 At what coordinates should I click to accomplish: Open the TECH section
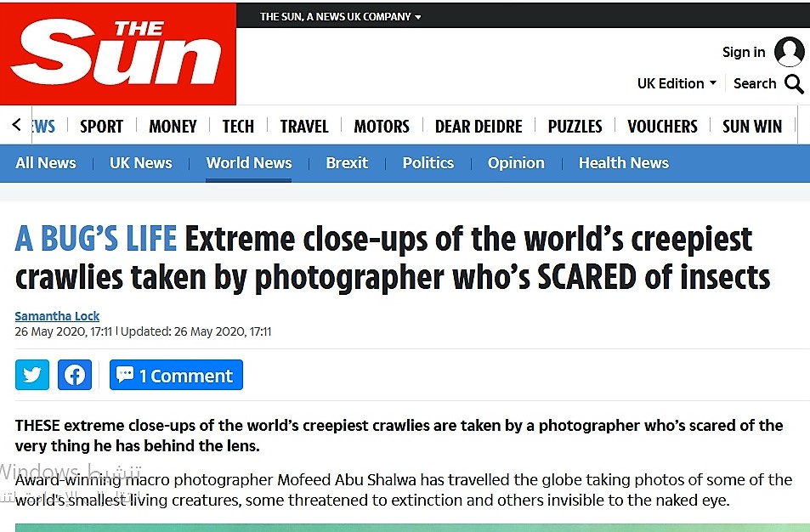[238, 126]
